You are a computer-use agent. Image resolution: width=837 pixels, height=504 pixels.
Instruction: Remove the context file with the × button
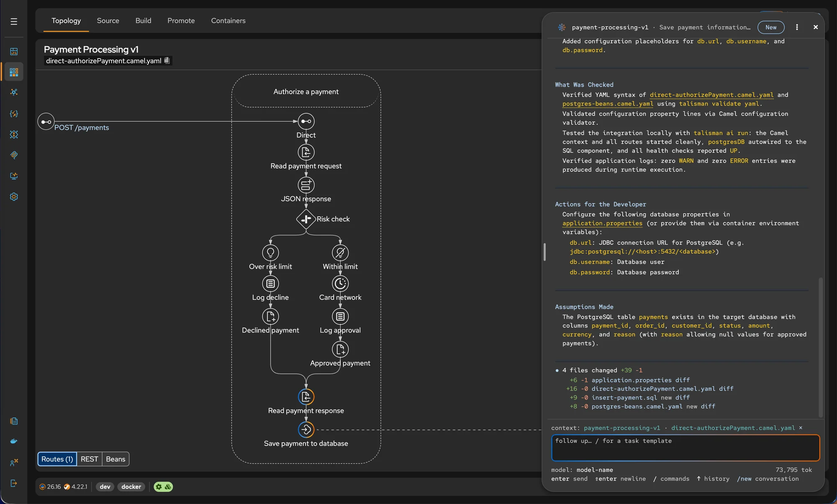coord(801,428)
